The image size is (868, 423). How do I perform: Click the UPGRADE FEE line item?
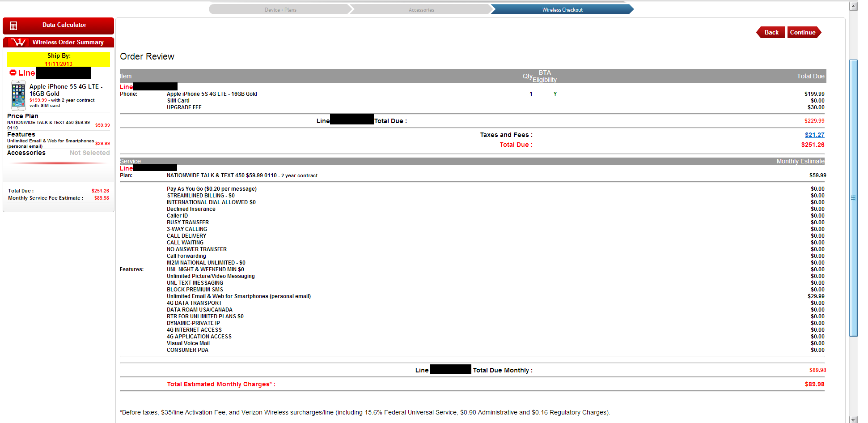pos(184,107)
